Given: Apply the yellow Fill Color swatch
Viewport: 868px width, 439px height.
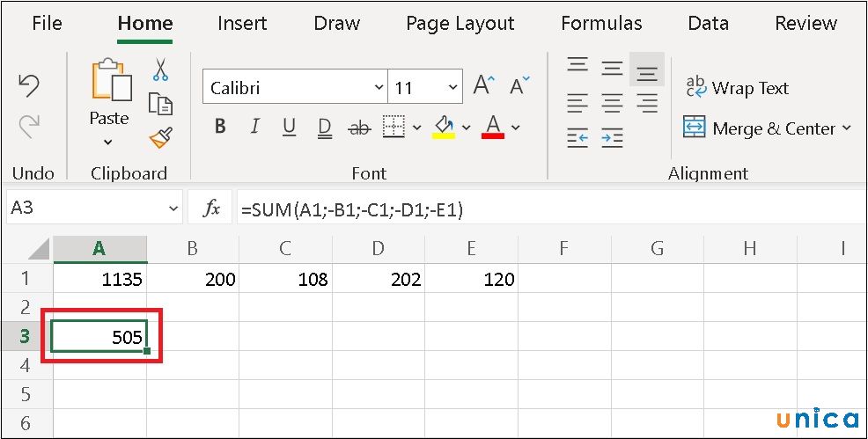Looking at the screenshot, I should pyautogui.click(x=444, y=128).
